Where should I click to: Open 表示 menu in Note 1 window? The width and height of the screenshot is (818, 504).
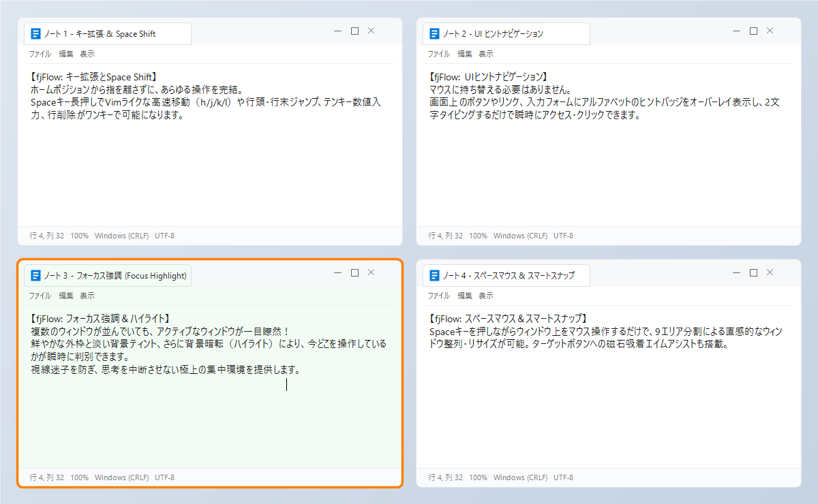(87, 54)
